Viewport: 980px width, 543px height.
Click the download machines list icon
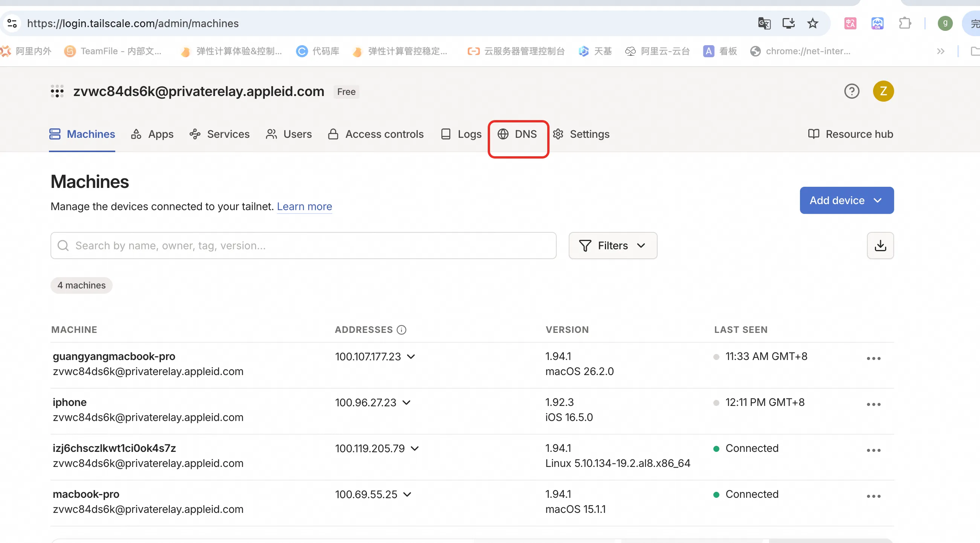[880, 246]
